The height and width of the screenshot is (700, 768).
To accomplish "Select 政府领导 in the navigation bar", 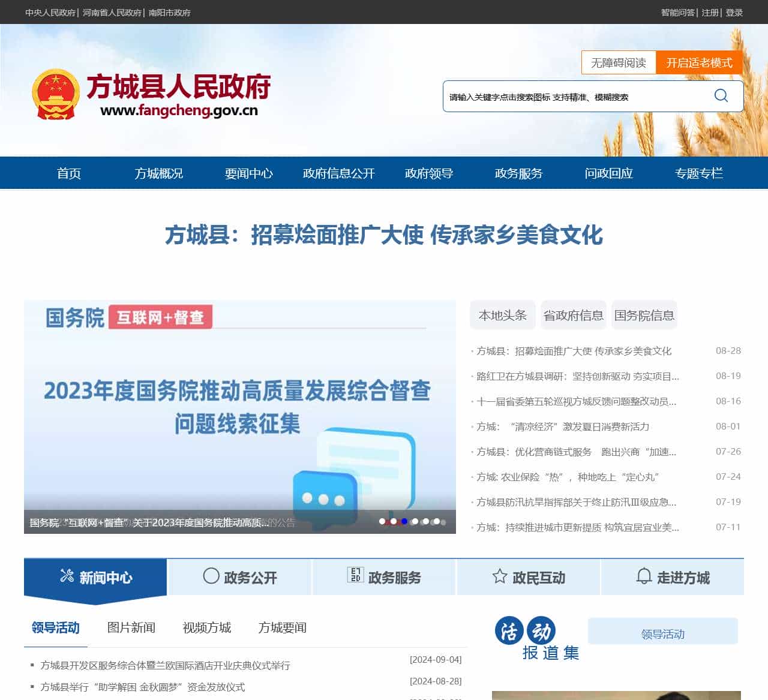I will pos(429,173).
